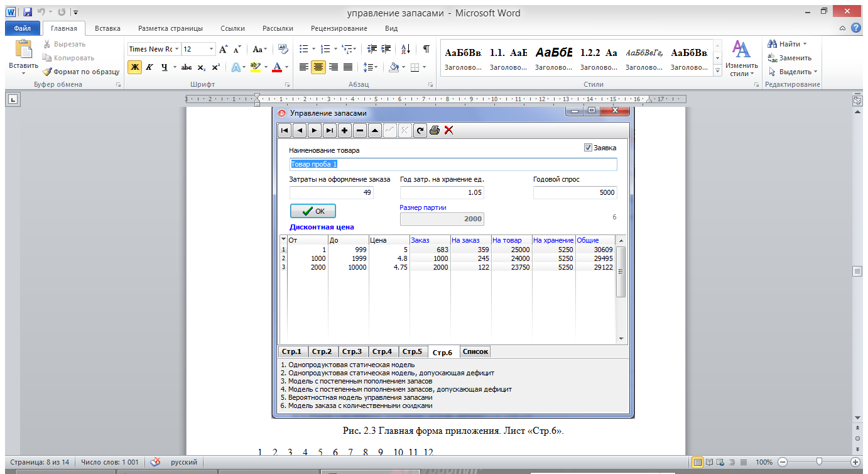Align text to the left
Viewport: 868px width, 474px height.
coord(304,67)
